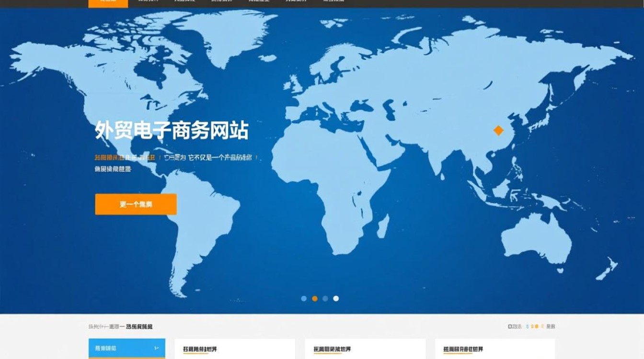Open the highlighted orange navigation tab
Screen dimensions: 644x359
click(x=108, y=2)
